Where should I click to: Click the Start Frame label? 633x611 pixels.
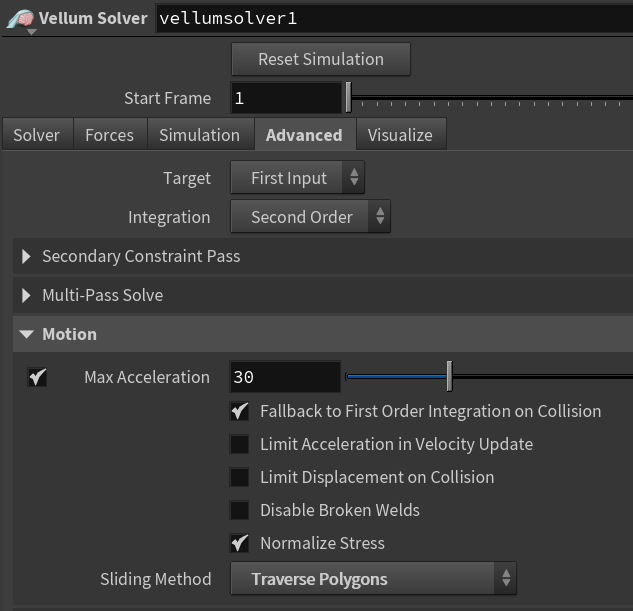pos(168,98)
